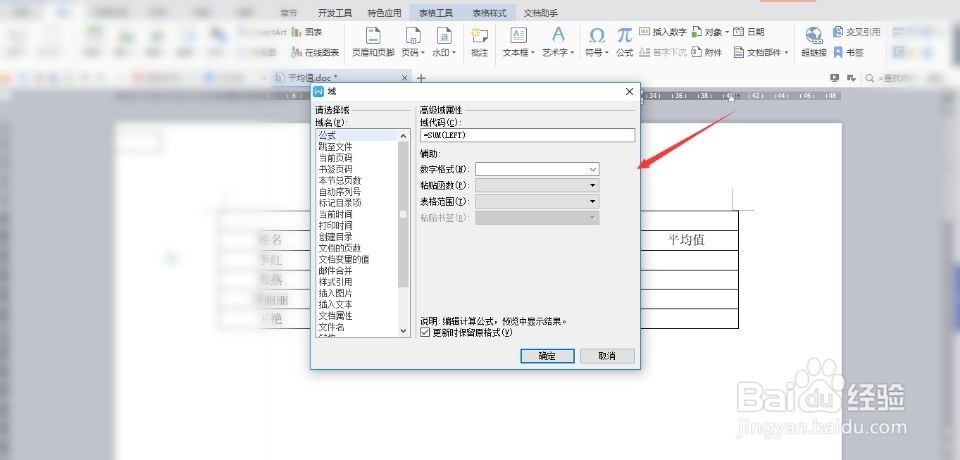Click the field list scrollbar down arrow
The height and width of the screenshot is (460, 960).
[403, 331]
